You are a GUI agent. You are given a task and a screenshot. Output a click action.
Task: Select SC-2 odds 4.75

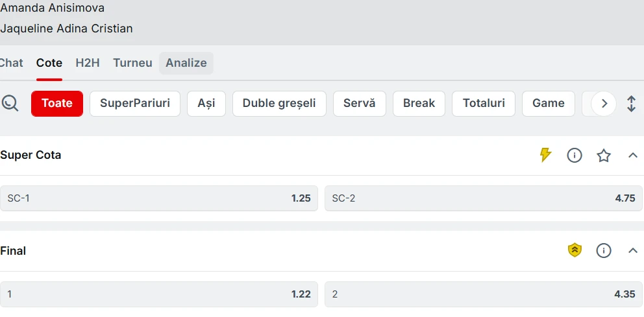pyautogui.click(x=484, y=198)
